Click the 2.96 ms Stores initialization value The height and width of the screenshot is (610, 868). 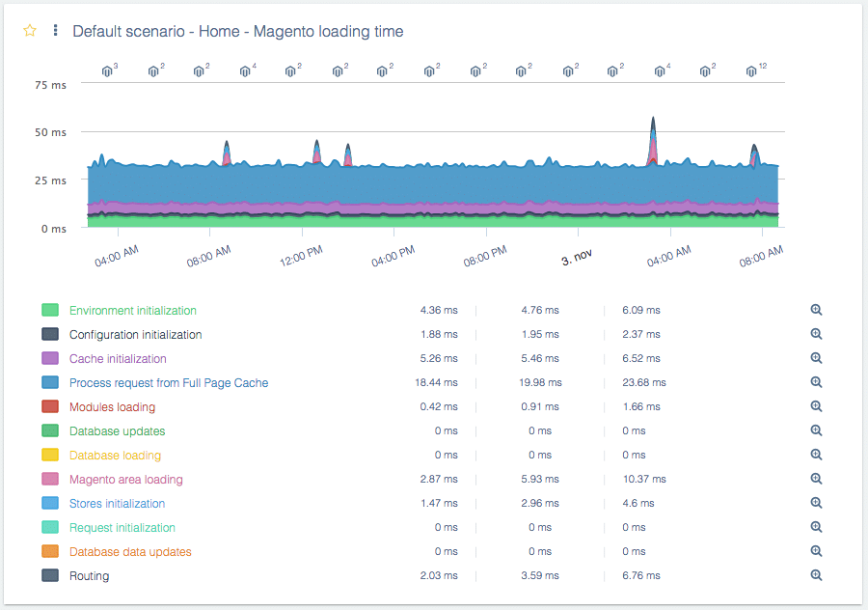(540, 503)
